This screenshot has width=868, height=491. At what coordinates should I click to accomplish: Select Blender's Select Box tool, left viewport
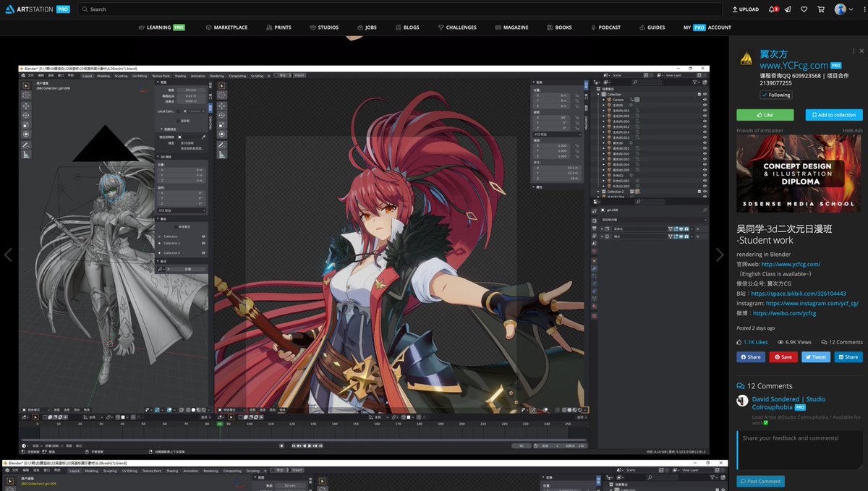(26, 85)
